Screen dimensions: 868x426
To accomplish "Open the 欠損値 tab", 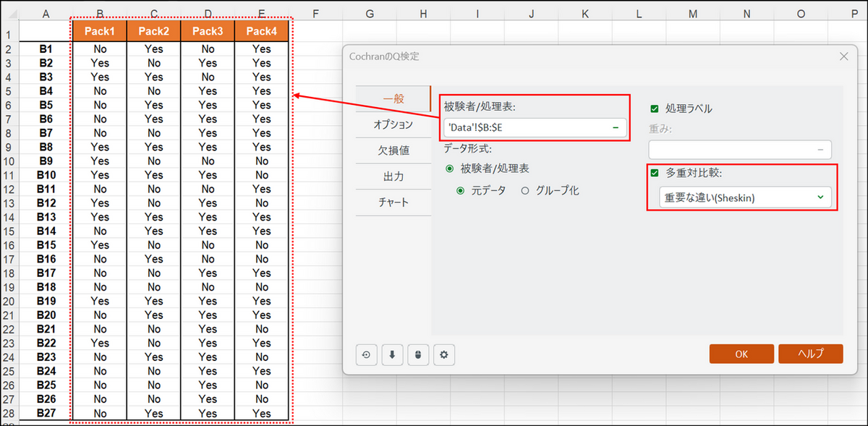I will 393,150.
